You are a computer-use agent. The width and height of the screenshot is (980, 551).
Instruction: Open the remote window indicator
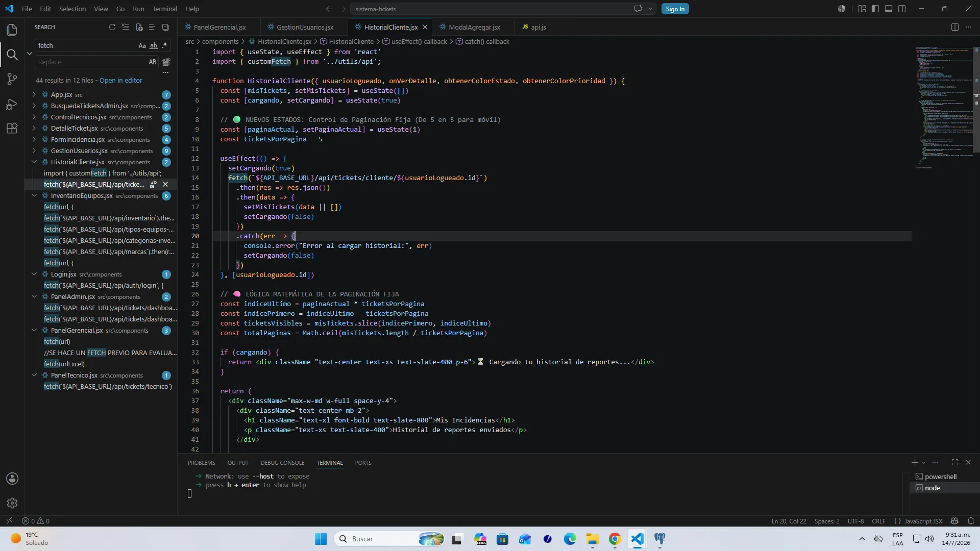9,521
